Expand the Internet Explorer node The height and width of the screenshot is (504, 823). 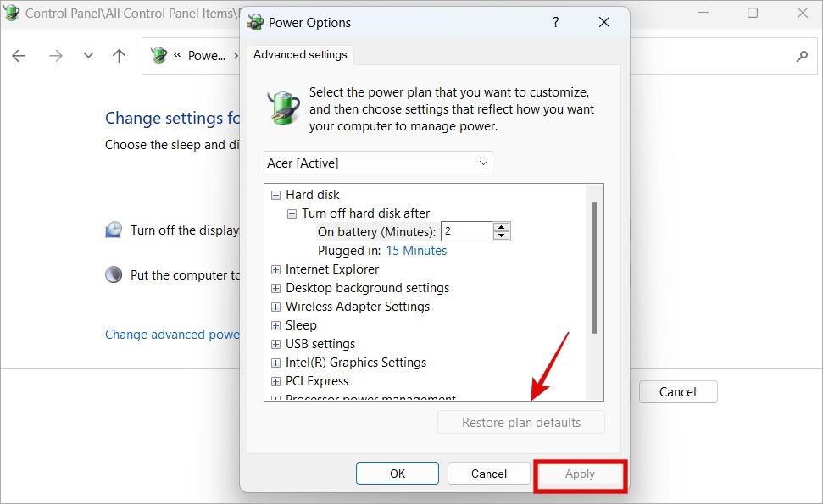tap(275, 269)
